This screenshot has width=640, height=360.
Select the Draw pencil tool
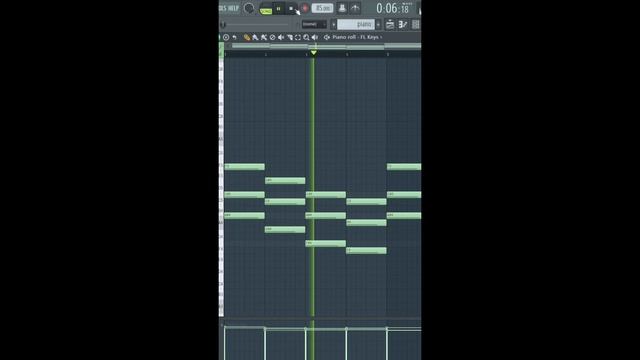pyautogui.click(x=247, y=37)
